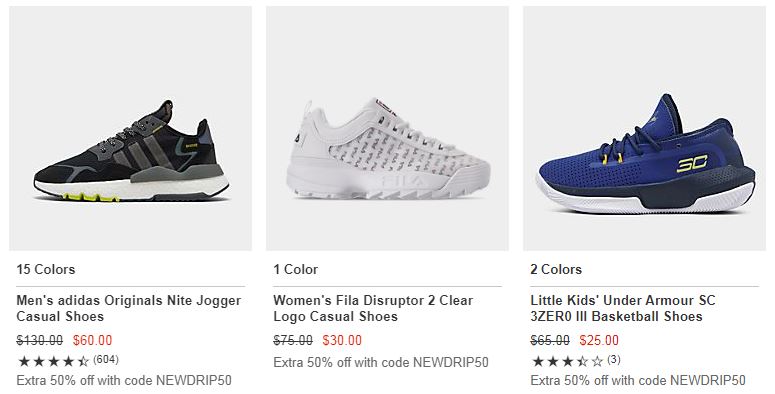Click the star rating of the SC 3ZER0 shoes
Viewport: 775px width, 394px height.
pos(567,361)
